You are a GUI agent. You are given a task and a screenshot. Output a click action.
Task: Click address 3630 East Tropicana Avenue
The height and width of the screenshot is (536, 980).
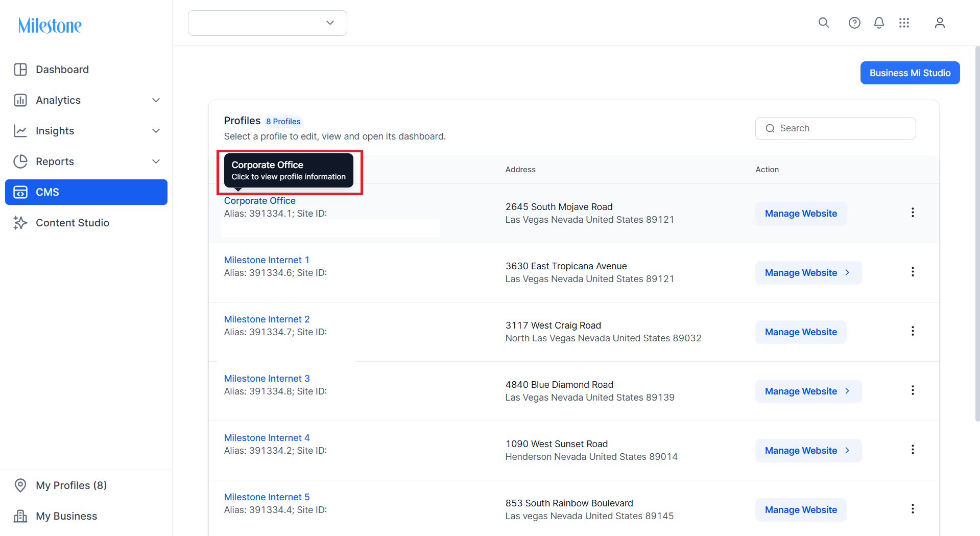click(x=566, y=266)
